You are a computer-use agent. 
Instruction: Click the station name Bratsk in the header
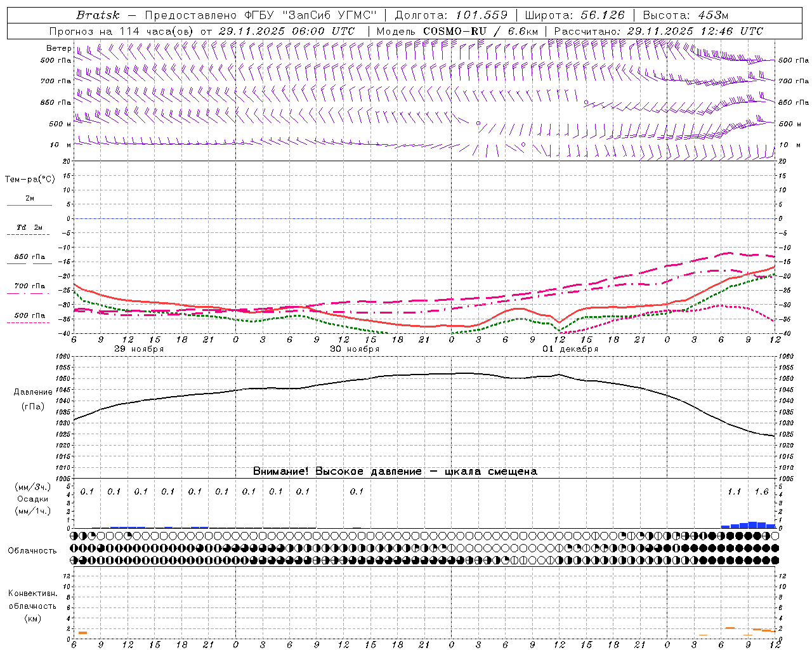point(98,15)
